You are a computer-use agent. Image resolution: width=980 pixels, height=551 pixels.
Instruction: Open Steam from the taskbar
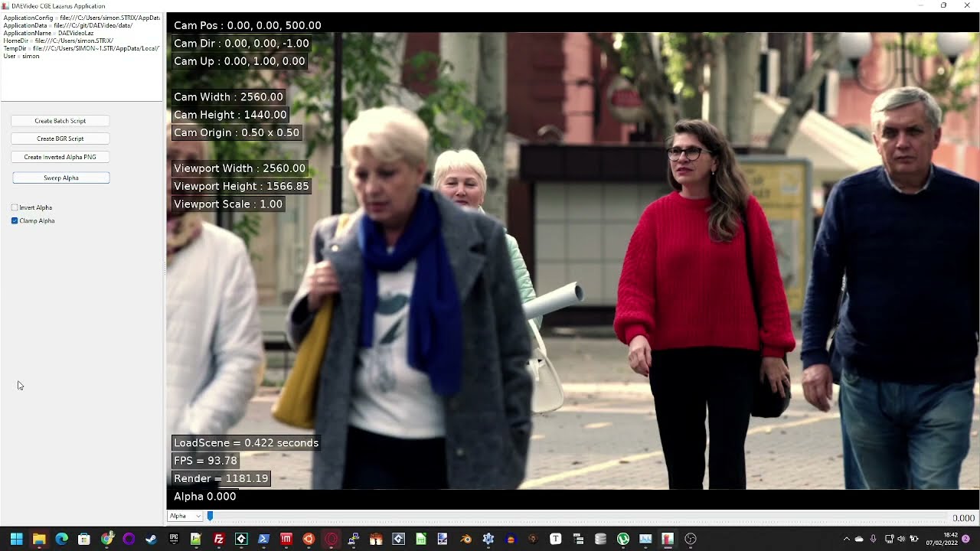[151, 539]
